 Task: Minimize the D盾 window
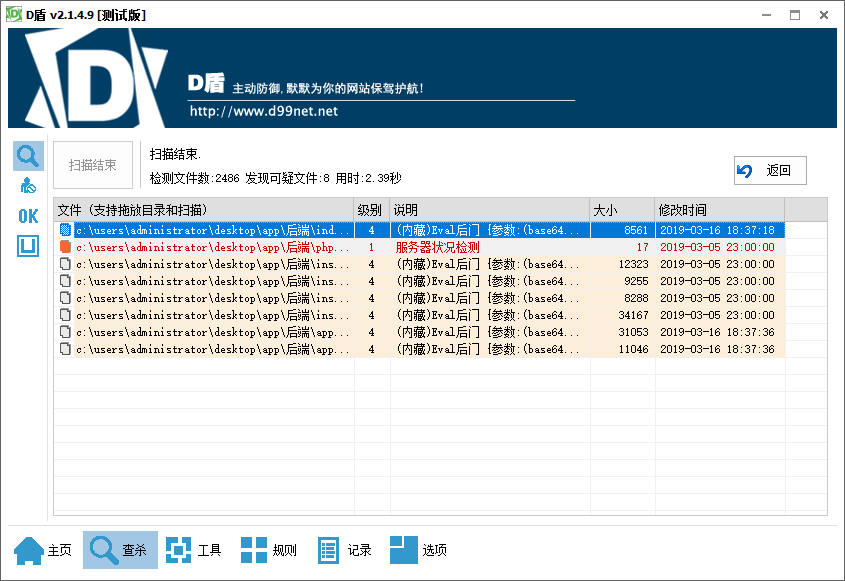766,15
